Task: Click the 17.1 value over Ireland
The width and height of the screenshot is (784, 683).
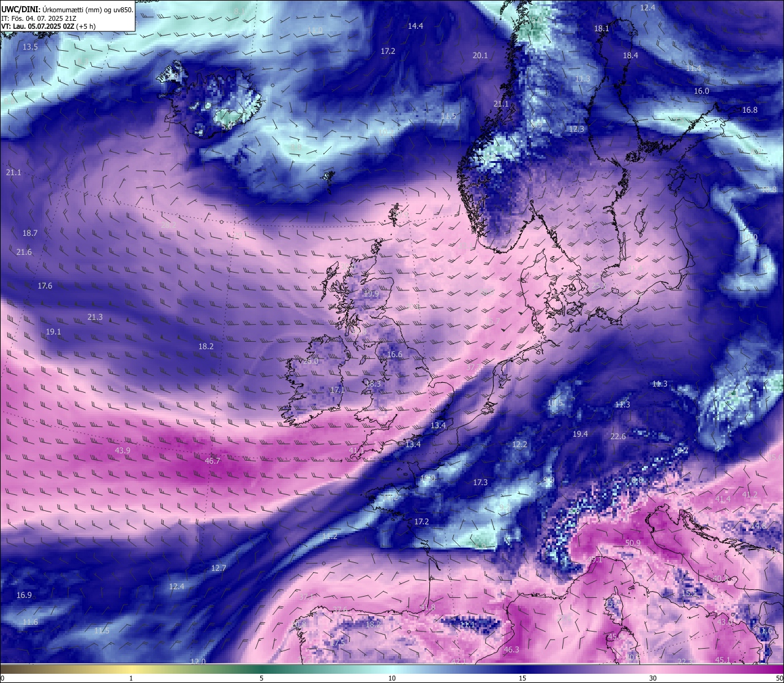Action: click(x=338, y=390)
